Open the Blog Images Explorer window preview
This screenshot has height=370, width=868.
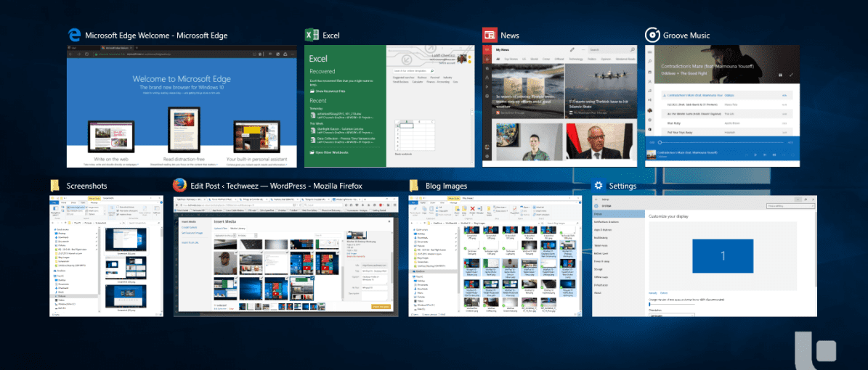(x=495, y=256)
